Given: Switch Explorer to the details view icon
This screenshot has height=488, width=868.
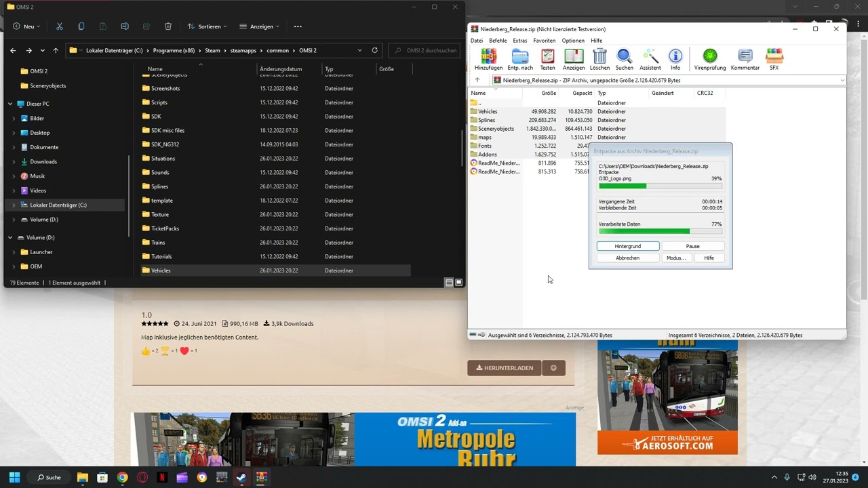Looking at the screenshot, I should 449,283.
